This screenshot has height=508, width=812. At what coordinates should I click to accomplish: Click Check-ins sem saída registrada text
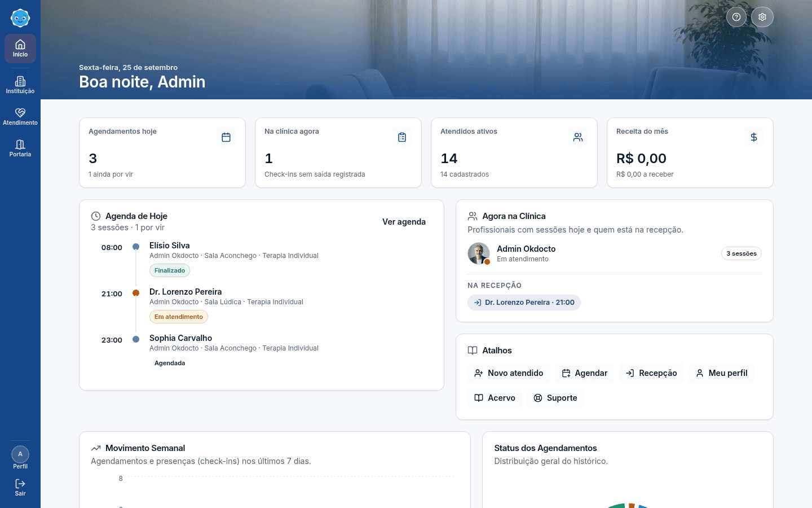[315, 174]
